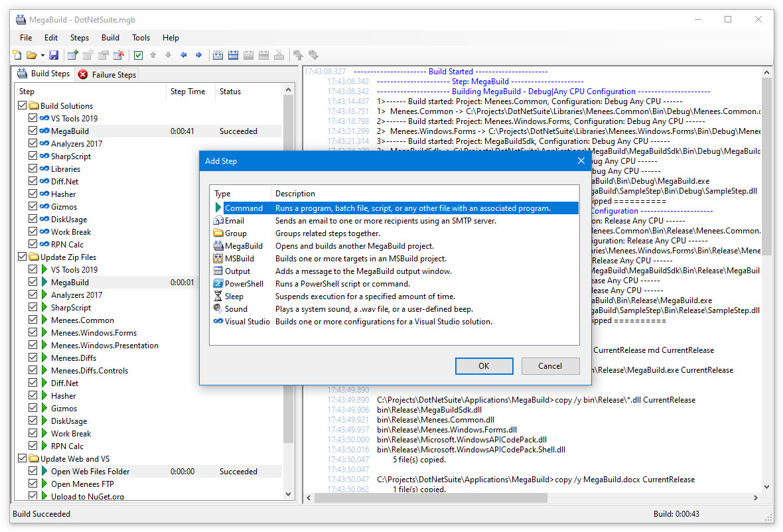Viewport: 783px width, 532px height.
Task: Open the Steps menu
Action: [x=79, y=38]
